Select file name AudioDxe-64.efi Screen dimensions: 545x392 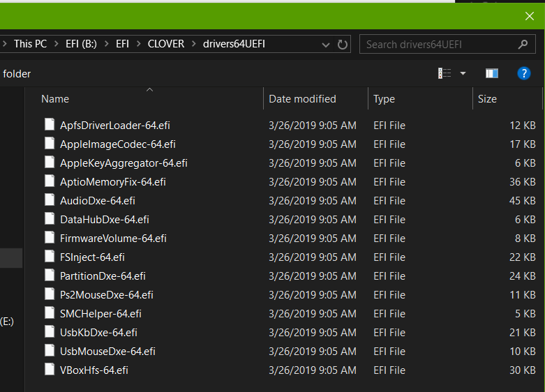click(98, 200)
